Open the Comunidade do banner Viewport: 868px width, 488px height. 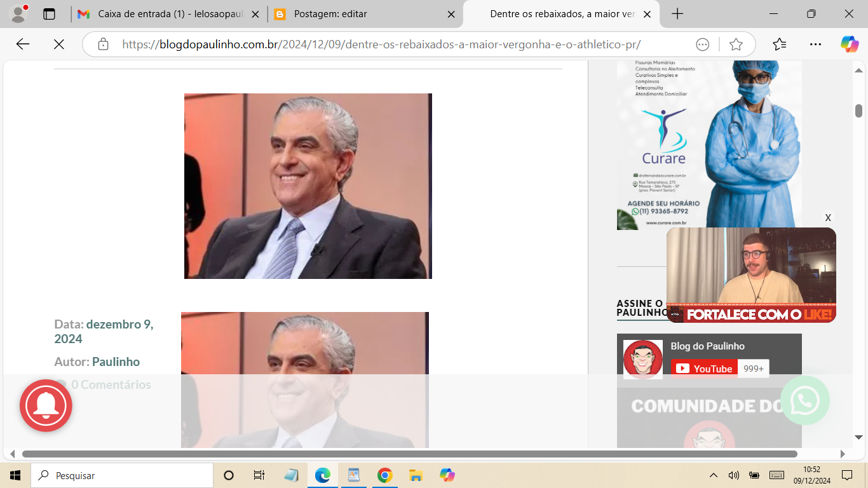point(709,417)
